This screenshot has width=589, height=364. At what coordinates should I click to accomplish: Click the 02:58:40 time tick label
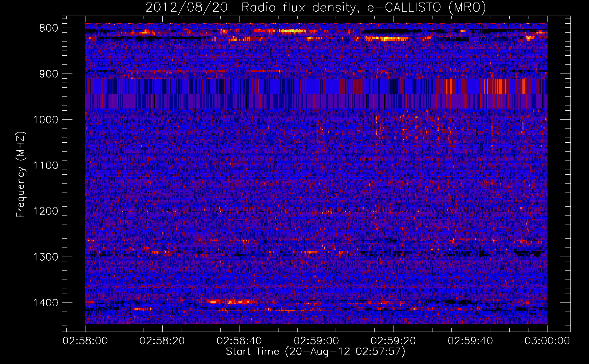tap(239, 341)
